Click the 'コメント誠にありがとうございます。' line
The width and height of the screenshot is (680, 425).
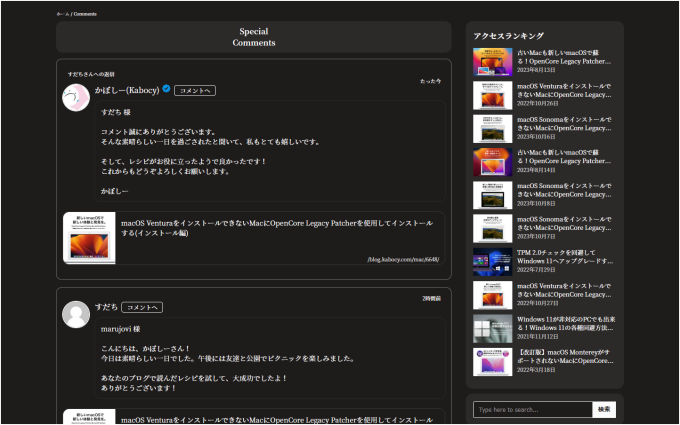coord(159,132)
